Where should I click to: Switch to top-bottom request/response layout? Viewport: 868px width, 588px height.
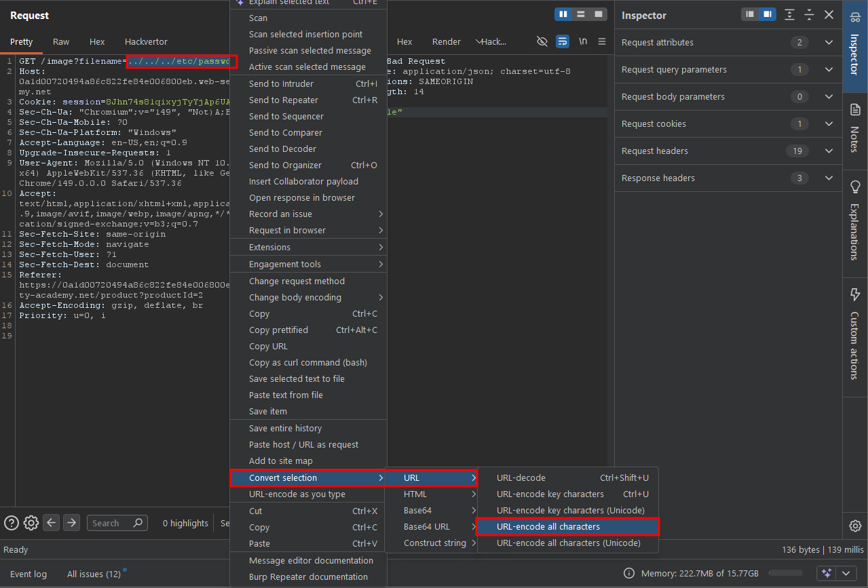coord(581,14)
